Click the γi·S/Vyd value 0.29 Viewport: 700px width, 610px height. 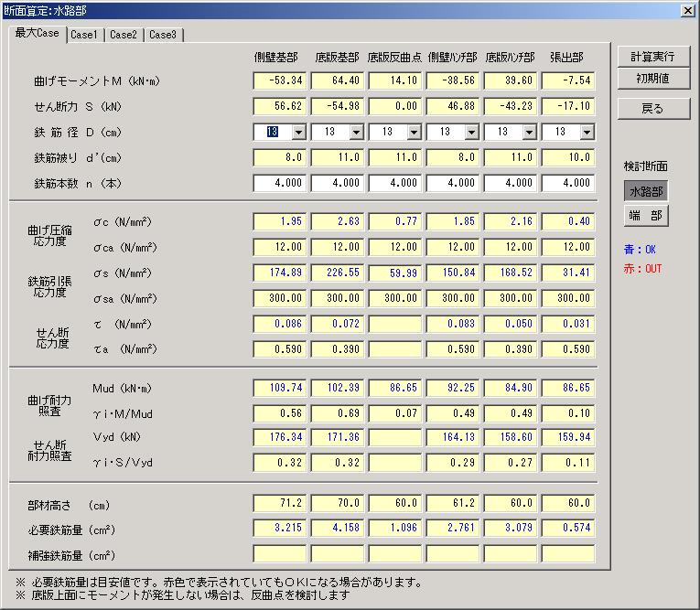pyautogui.click(x=453, y=463)
